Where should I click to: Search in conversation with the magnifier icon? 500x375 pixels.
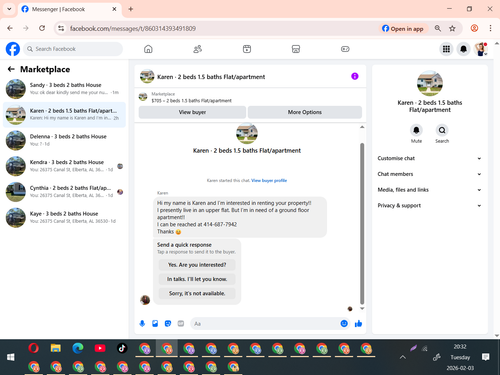[442, 130]
